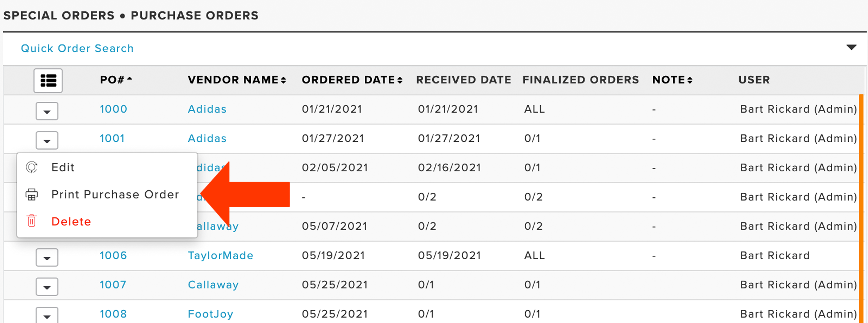
Task: Open the action dropdown for PO 1006
Action: coord(47,258)
